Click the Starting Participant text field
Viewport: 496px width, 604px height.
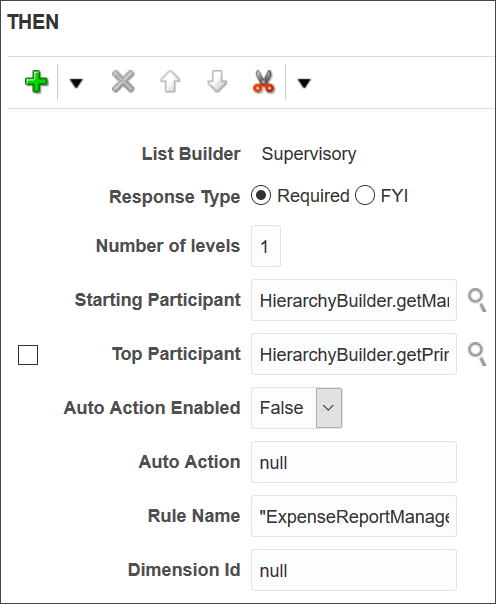[x=354, y=300]
